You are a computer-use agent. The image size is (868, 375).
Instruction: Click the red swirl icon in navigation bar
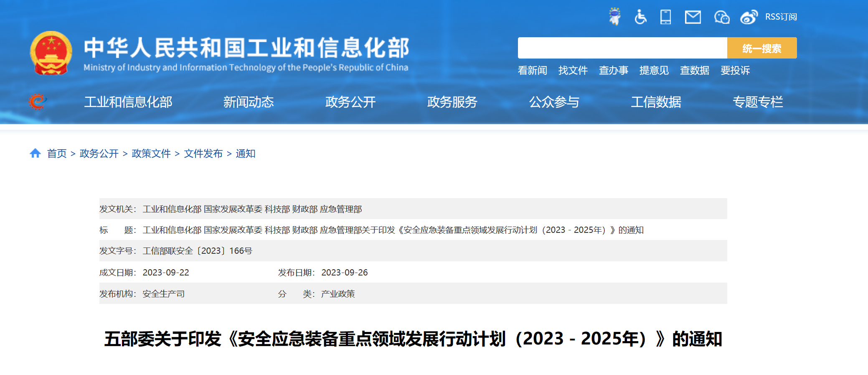point(38,102)
